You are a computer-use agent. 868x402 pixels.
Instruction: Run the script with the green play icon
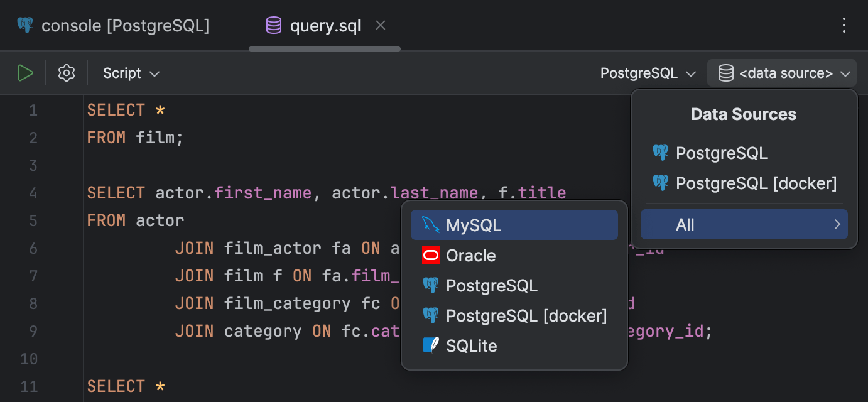tap(26, 72)
